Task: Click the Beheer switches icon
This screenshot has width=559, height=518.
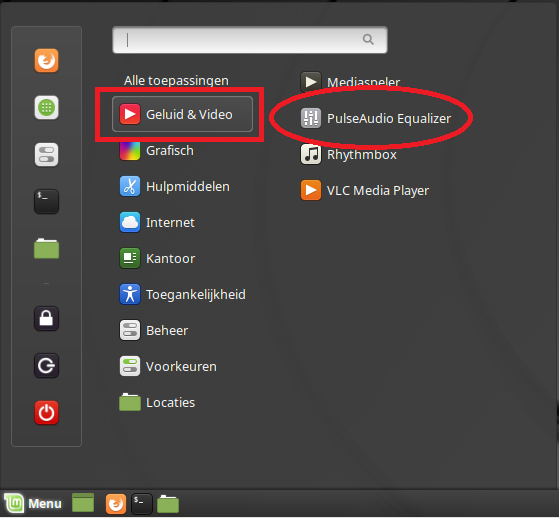Action: tap(130, 330)
